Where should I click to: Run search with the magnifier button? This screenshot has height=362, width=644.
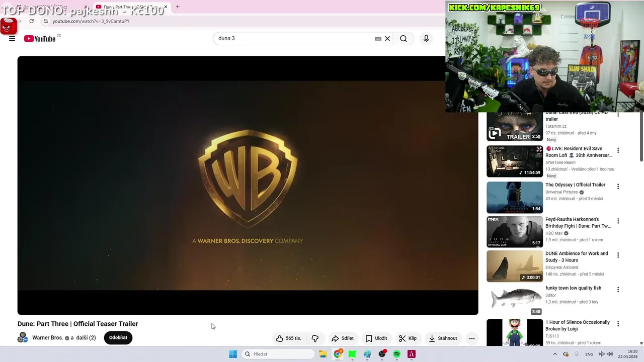404,39
